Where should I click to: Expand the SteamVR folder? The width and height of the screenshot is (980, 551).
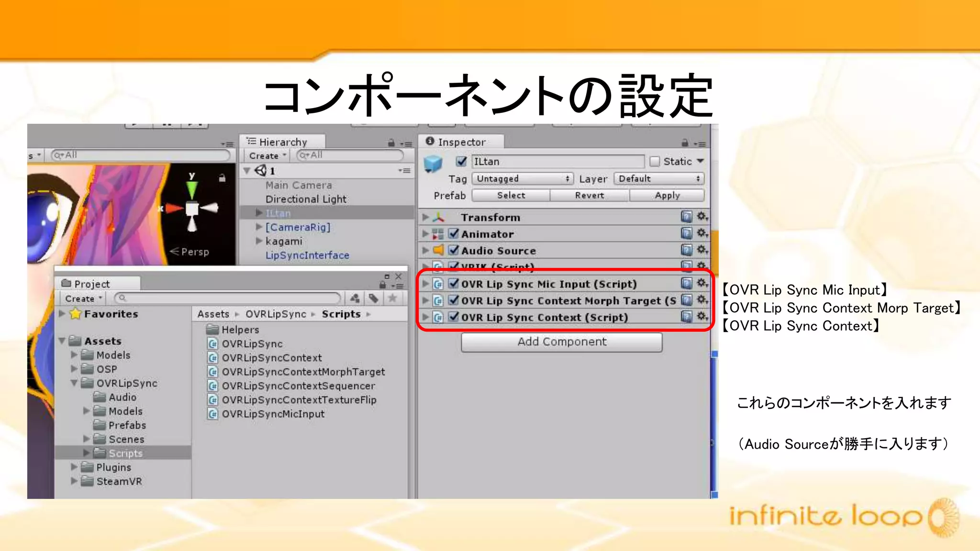(x=74, y=481)
